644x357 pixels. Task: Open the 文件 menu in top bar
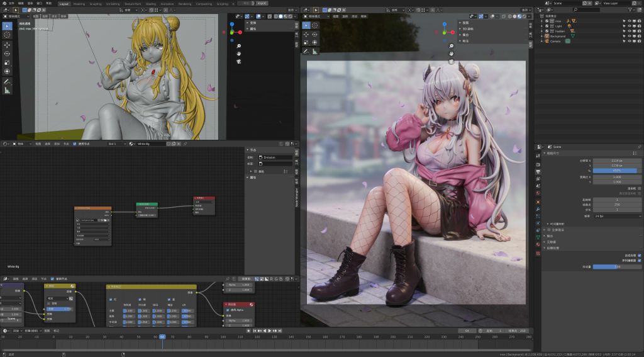tap(11, 3)
